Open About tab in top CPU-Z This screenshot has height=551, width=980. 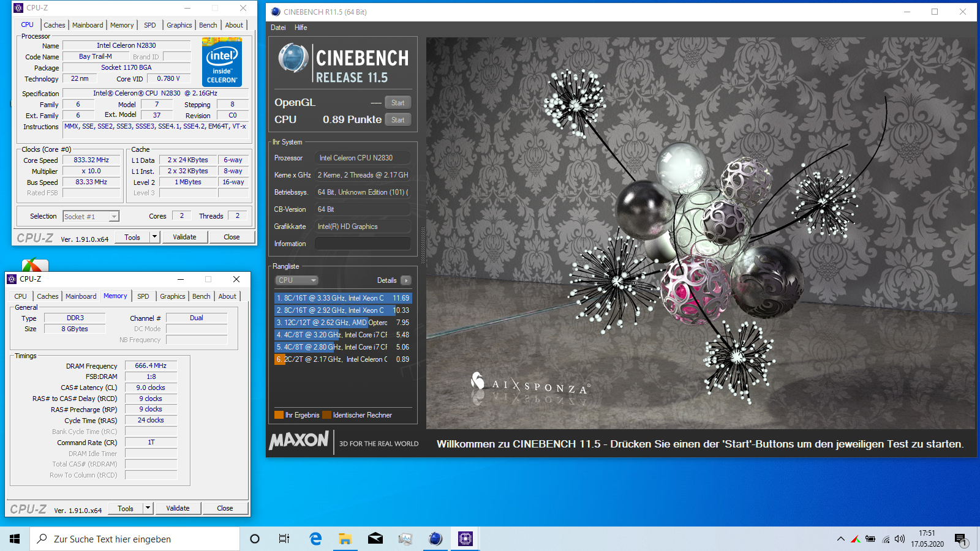coord(234,25)
